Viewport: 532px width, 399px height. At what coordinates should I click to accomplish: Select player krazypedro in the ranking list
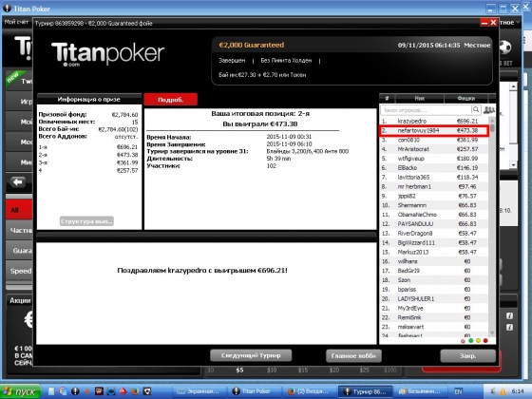pos(434,122)
